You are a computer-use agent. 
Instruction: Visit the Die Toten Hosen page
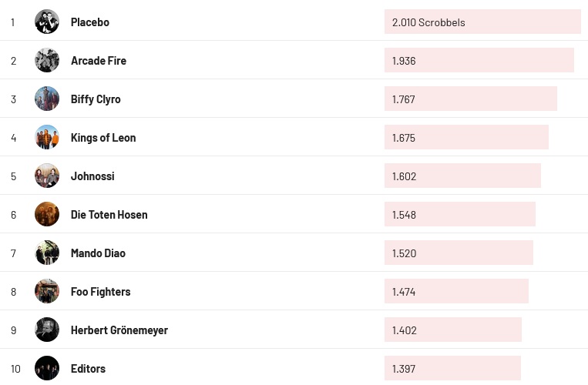tap(109, 215)
